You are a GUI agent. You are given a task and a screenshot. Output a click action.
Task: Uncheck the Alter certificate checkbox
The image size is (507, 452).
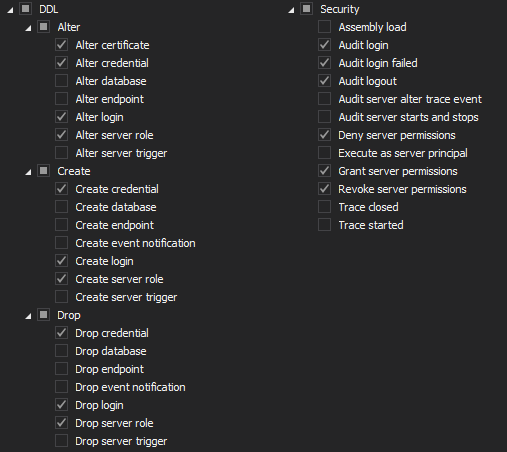(x=61, y=45)
